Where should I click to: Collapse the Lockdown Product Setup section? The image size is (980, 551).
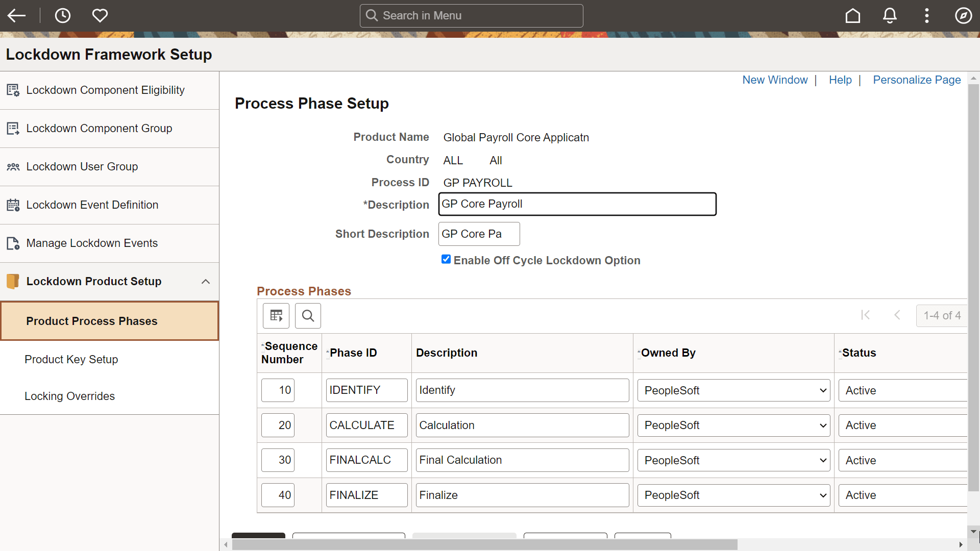(x=206, y=281)
